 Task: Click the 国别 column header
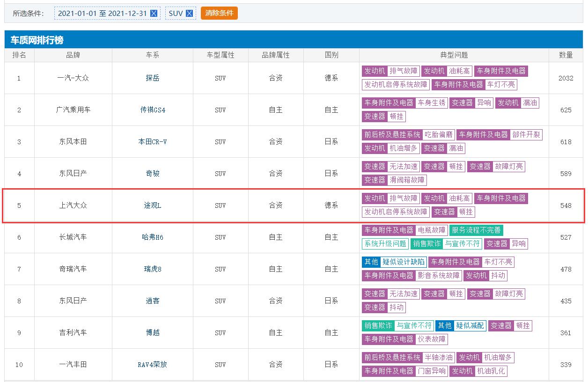[331, 55]
